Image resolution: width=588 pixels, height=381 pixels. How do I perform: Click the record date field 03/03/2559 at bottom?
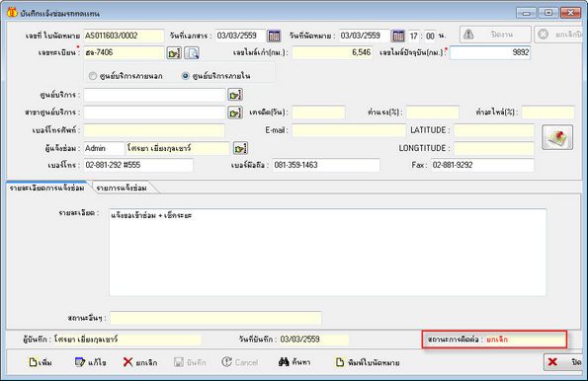pyautogui.click(x=313, y=340)
